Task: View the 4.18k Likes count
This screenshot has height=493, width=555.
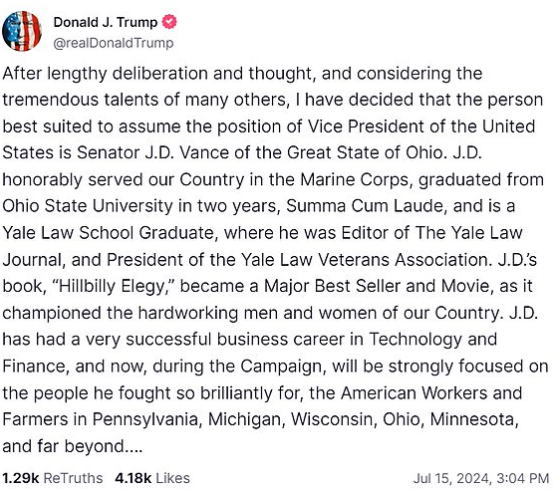Action: click(133, 478)
